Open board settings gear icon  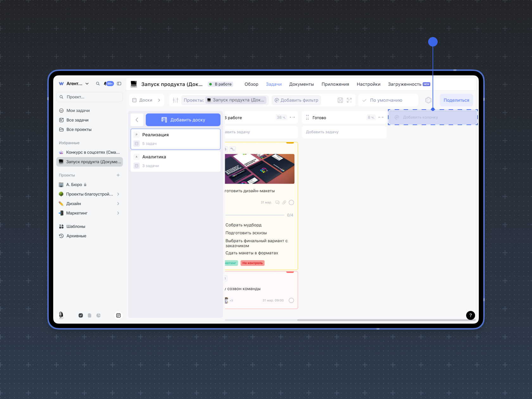(428, 100)
